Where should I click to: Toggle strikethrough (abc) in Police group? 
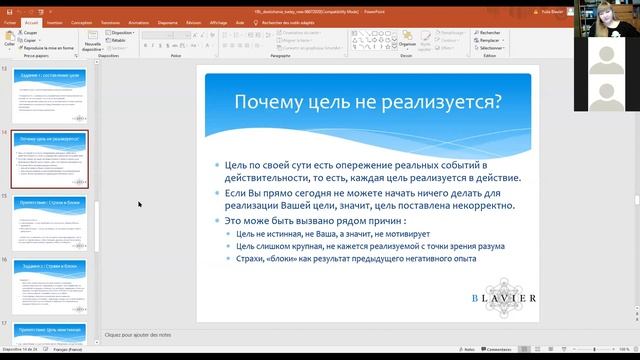pyautogui.click(x=175, y=46)
